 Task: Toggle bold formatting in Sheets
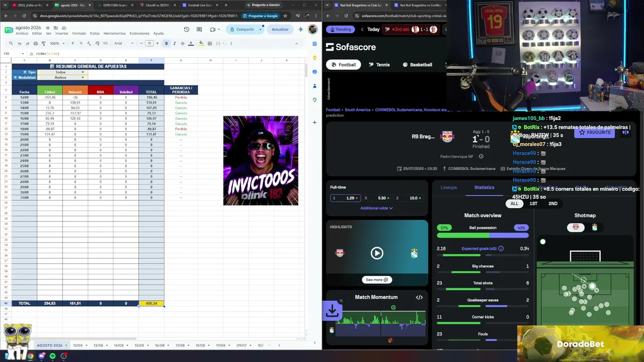point(167,43)
